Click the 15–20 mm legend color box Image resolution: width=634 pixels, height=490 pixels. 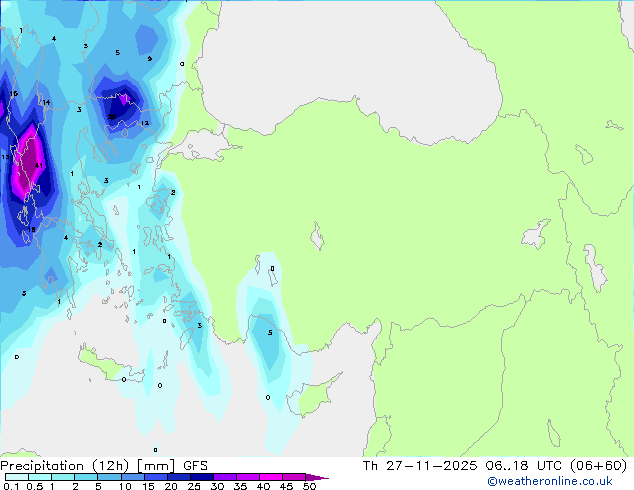[x=155, y=477]
